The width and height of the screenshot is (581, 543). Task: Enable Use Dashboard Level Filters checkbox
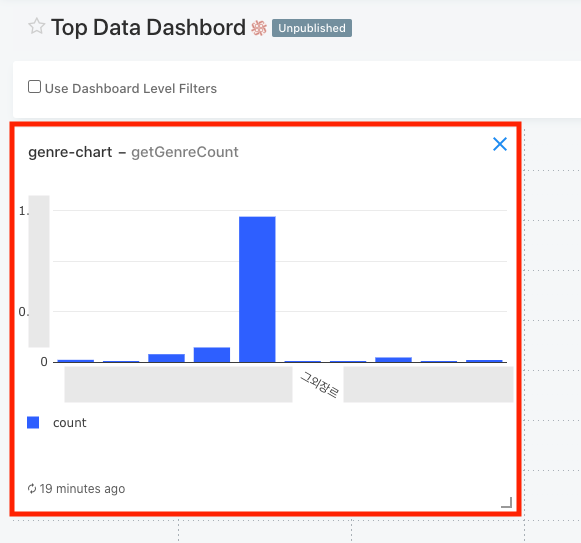34,87
